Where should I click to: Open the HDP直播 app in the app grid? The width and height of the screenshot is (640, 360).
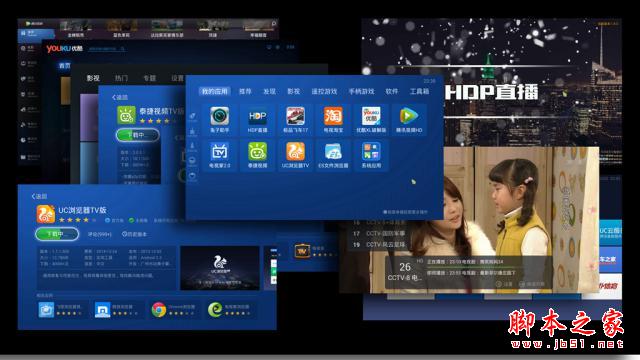coord(257,120)
